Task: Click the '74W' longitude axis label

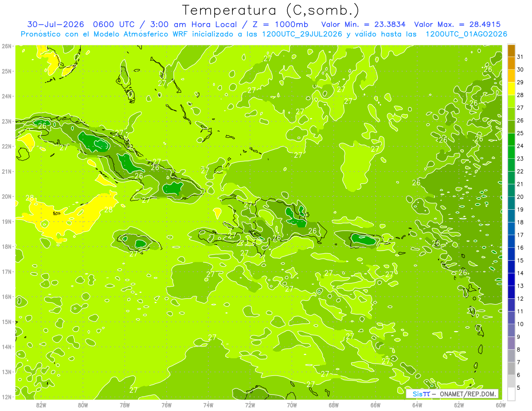Action: [x=208, y=405]
